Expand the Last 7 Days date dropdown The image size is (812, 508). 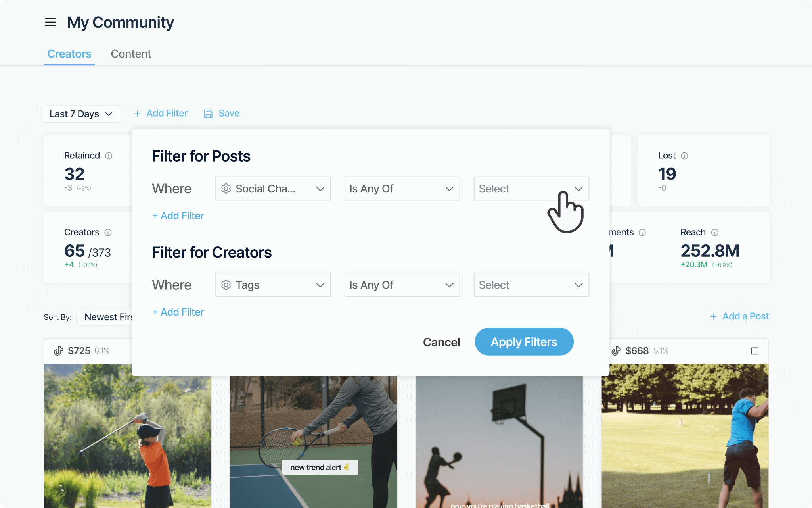81,114
